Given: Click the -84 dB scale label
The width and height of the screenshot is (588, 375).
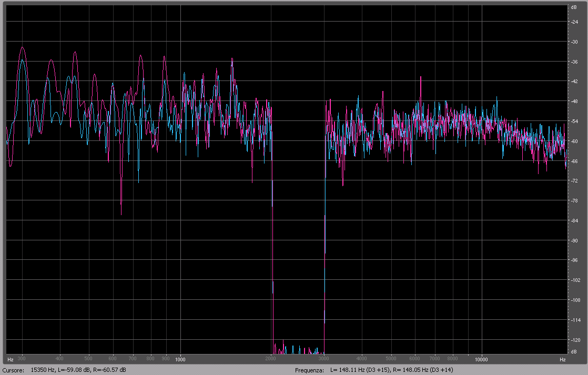Looking at the screenshot, I should point(574,220).
